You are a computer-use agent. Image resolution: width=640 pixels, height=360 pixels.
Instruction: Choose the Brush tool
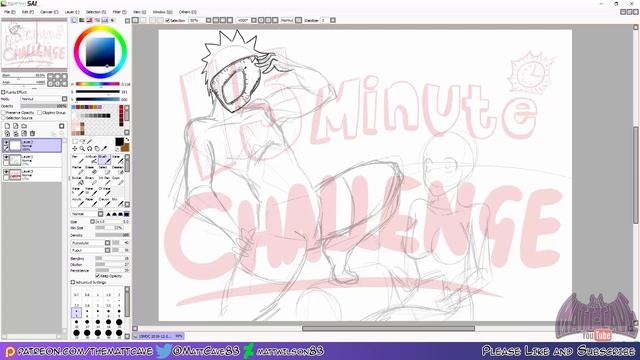click(104, 160)
